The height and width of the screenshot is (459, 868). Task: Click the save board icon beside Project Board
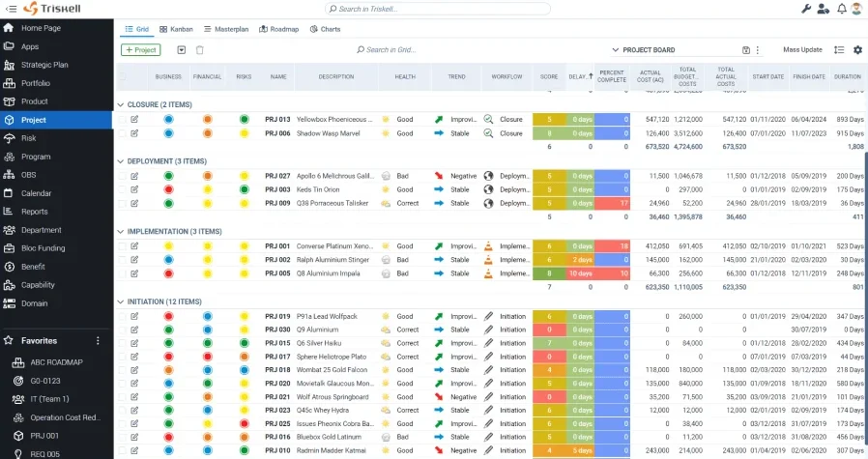coord(745,50)
